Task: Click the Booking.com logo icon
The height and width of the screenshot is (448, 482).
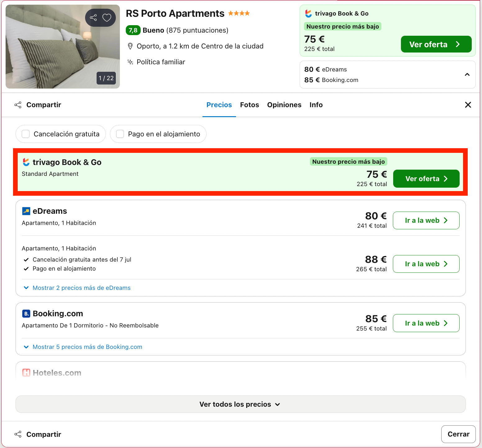Action: click(26, 314)
